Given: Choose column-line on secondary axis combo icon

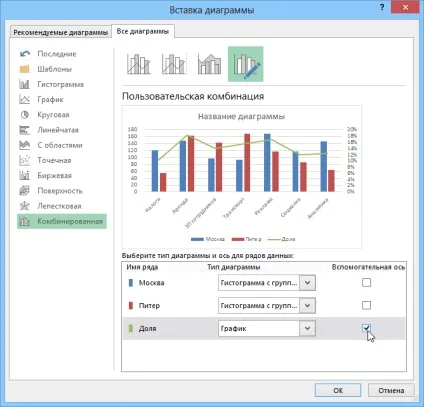Looking at the screenshot, I should click(x=174, y=64).
